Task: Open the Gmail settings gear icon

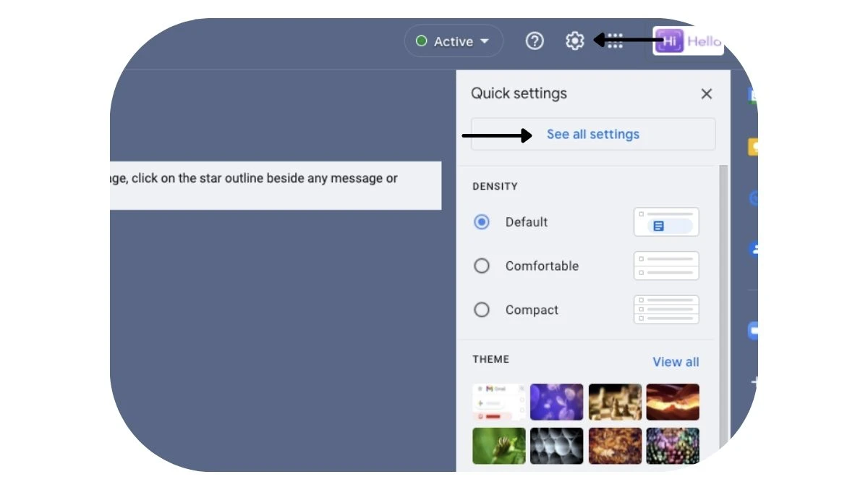Action: pyautogui.click(x=575, y=41)
